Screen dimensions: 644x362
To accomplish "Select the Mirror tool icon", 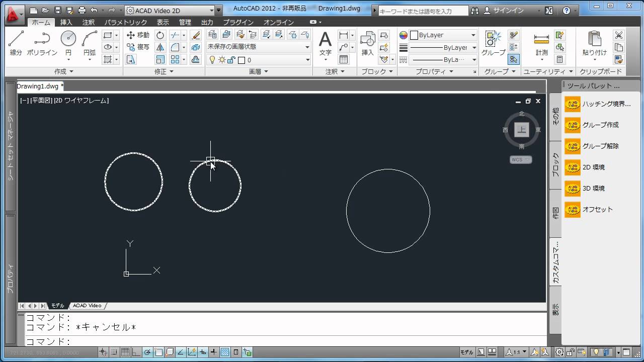I will coord(160,47).
